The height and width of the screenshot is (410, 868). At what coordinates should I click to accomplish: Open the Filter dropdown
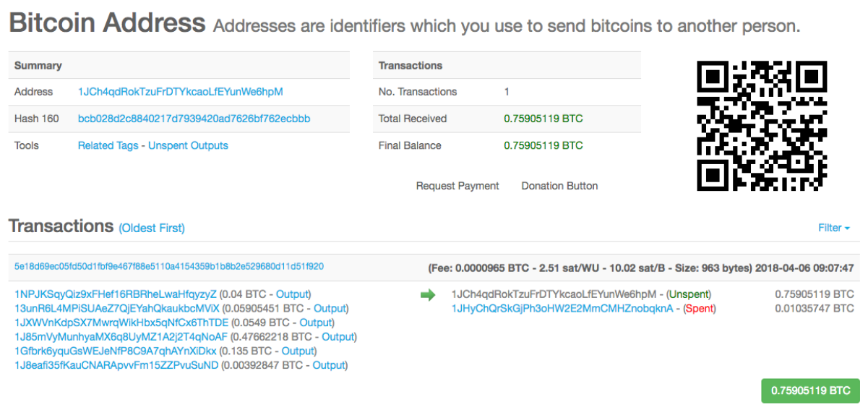point(833,228)
